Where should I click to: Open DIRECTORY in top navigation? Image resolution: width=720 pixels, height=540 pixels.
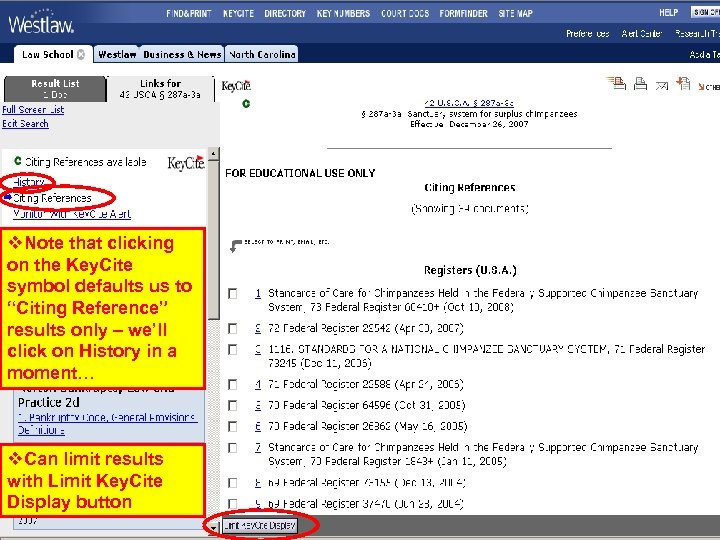[285, 14]
